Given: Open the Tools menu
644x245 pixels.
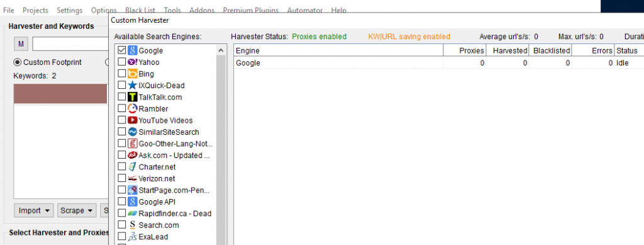Looking at the screenshot, I should coord(172,10).
